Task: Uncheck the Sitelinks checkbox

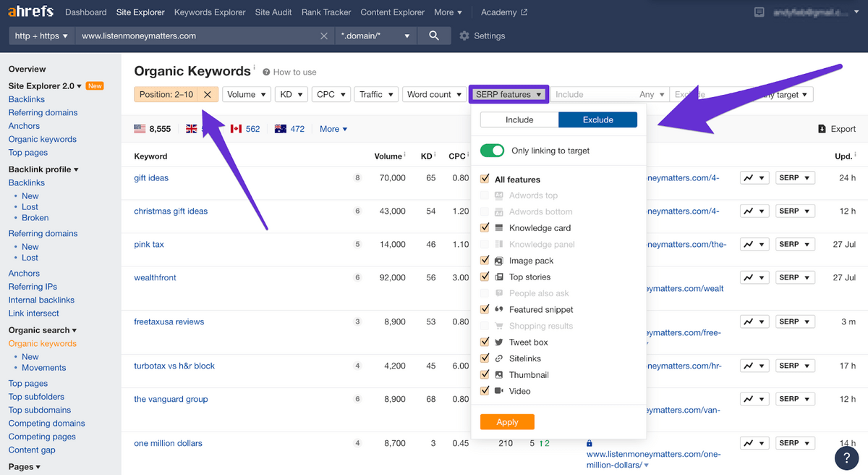Action: pyautogui.click(x=485, y=358)
